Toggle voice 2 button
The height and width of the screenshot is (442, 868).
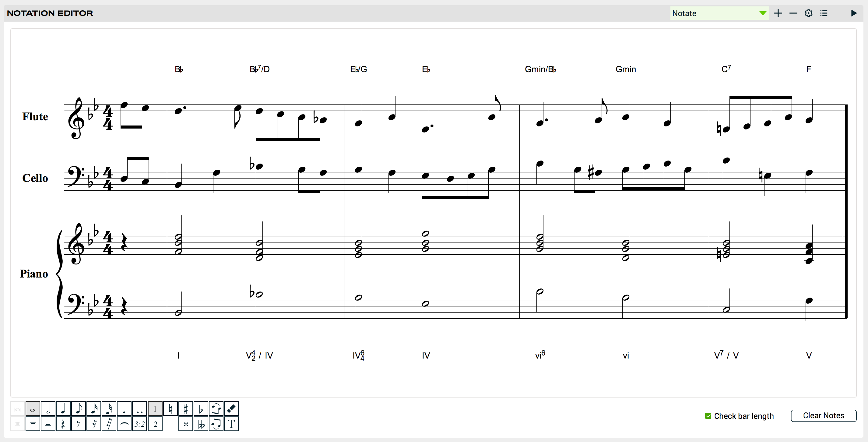coord(155,424)
